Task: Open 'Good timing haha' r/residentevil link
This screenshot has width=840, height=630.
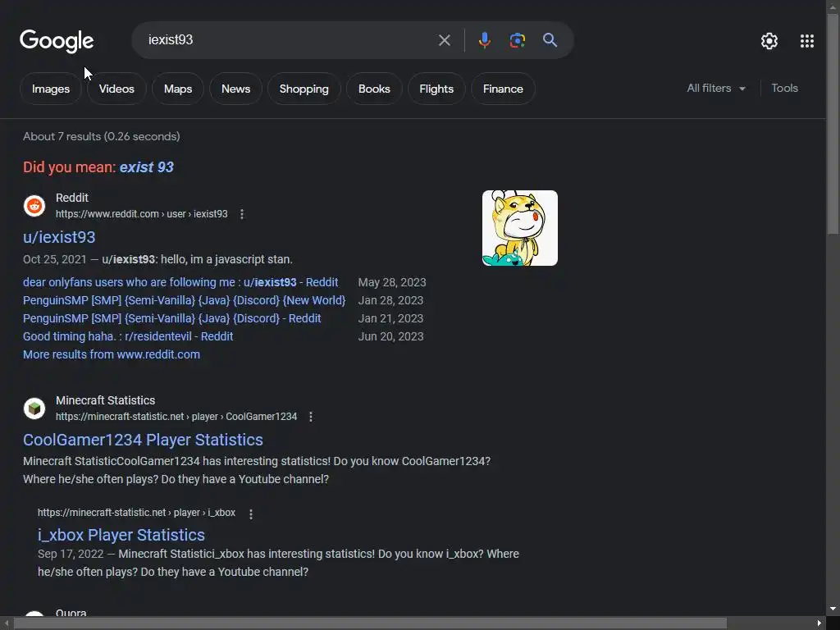Action: pos(128,337)
